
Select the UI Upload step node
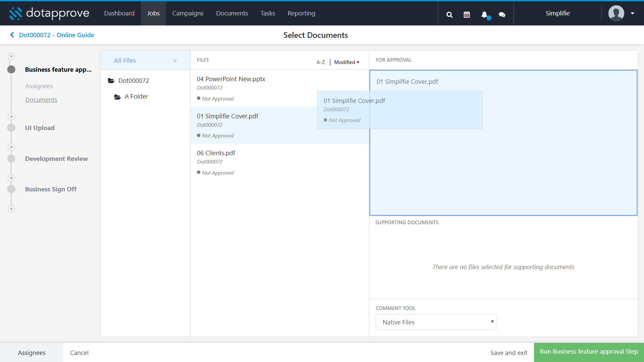[11, 128]
